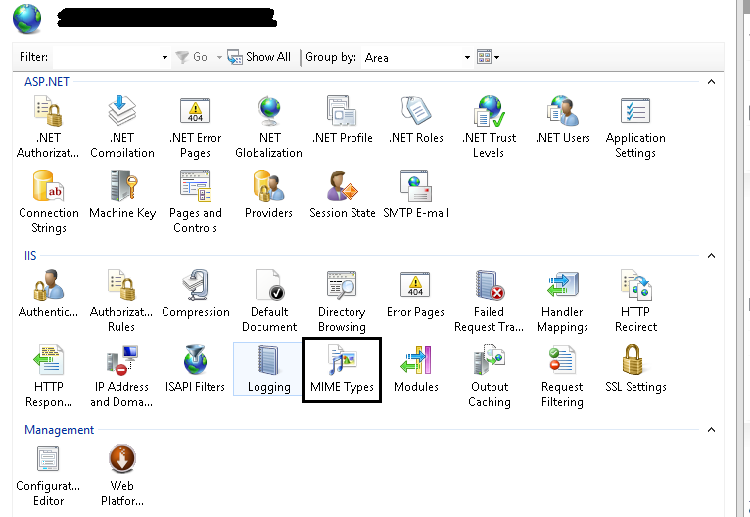Open Request Filtering feature
The width and height of the screenshot is (750, 517).
tap(562, 376)
